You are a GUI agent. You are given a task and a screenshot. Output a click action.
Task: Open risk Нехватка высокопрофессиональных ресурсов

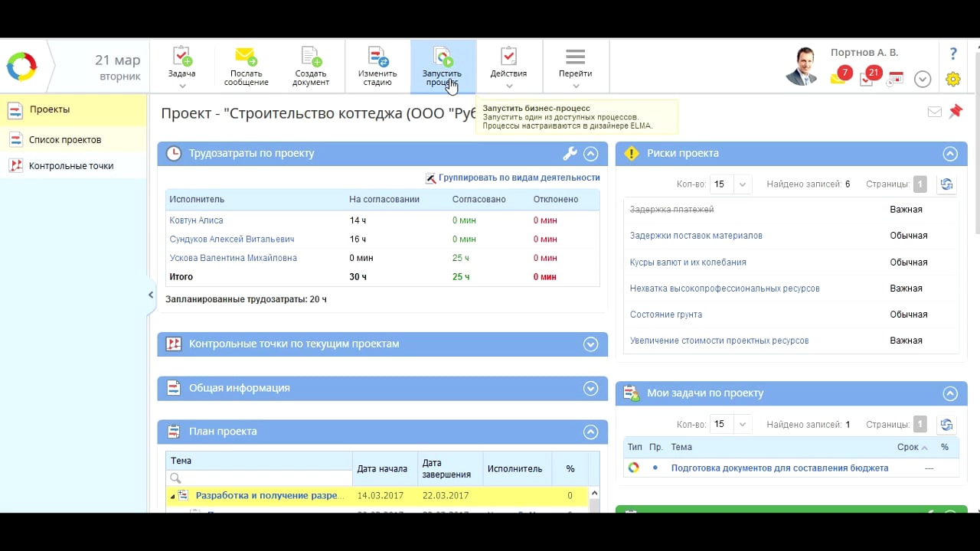724,289
